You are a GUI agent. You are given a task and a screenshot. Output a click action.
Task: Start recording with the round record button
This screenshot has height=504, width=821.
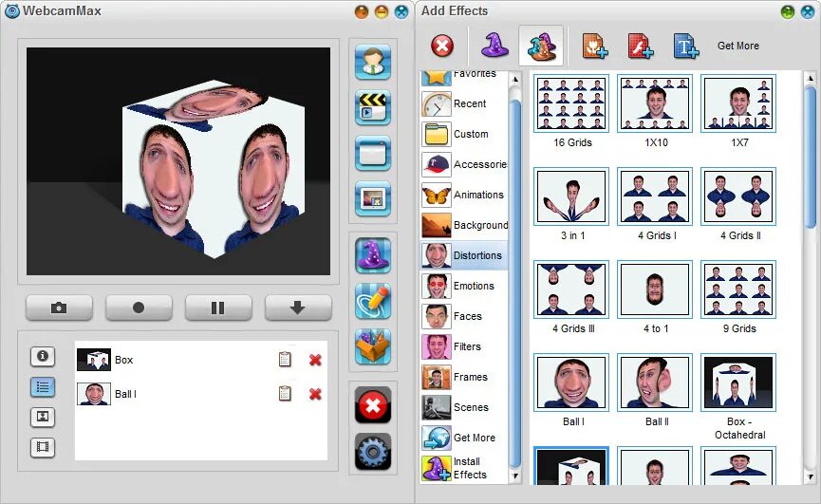[x=139, y=308]
